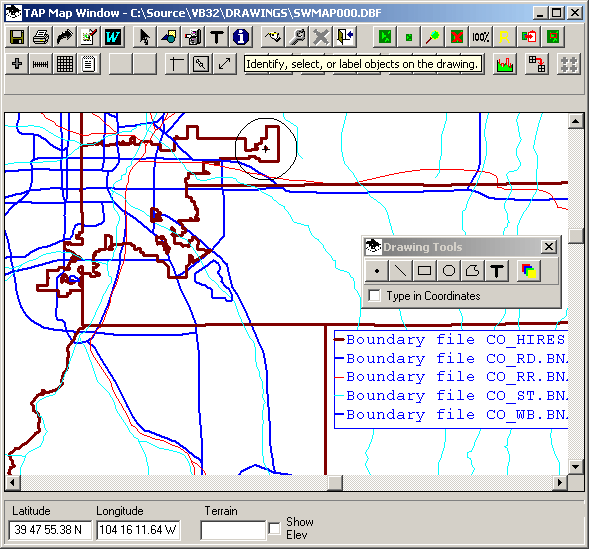This screenshot has width=589, height=549.
Task: Select the Polygon drawing tool
Action: 473,271
